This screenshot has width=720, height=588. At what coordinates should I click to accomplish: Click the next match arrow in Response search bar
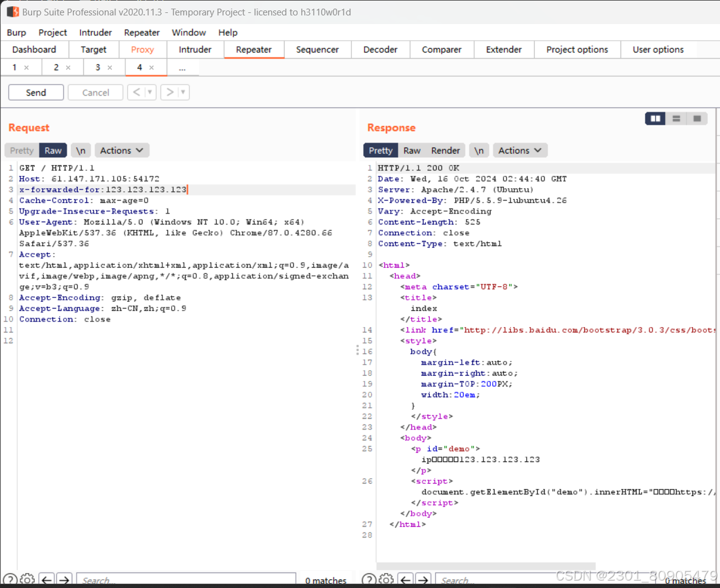[423, 579]
